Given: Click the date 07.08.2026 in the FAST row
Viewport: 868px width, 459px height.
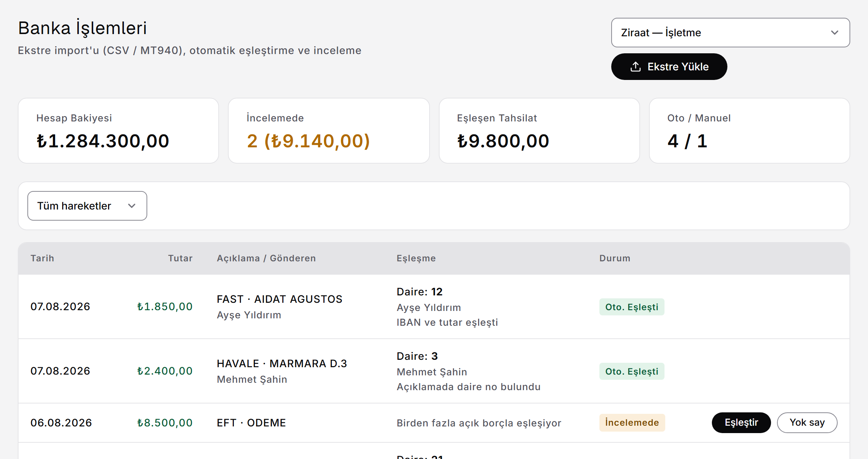Looking at the screenshot, I should (x=60, y=306).
